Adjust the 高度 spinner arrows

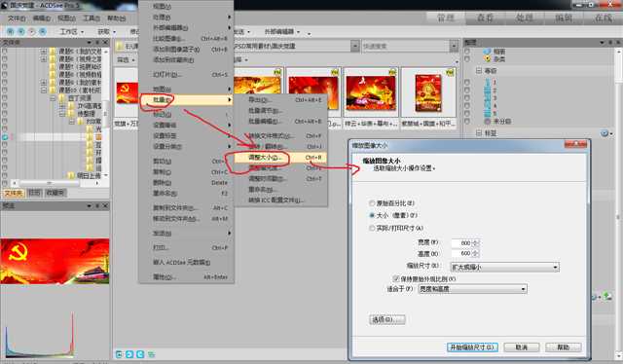(x=476, y=253)
